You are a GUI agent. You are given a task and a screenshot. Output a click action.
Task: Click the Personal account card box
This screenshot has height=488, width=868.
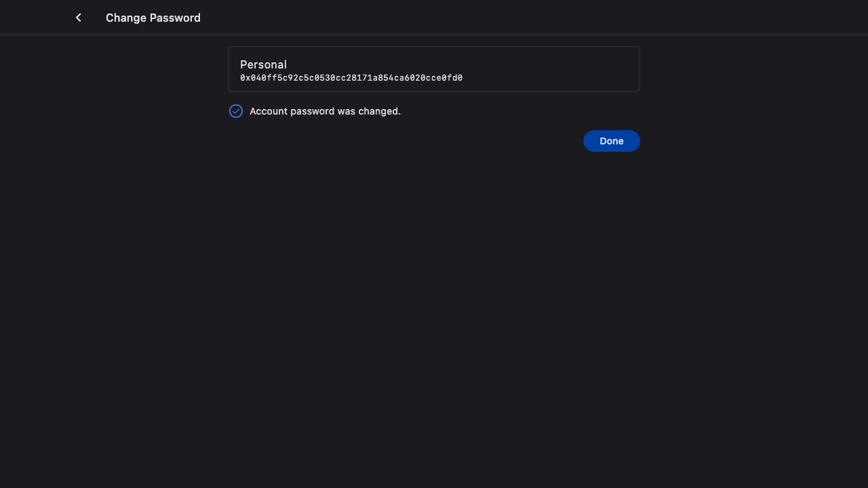434,69
